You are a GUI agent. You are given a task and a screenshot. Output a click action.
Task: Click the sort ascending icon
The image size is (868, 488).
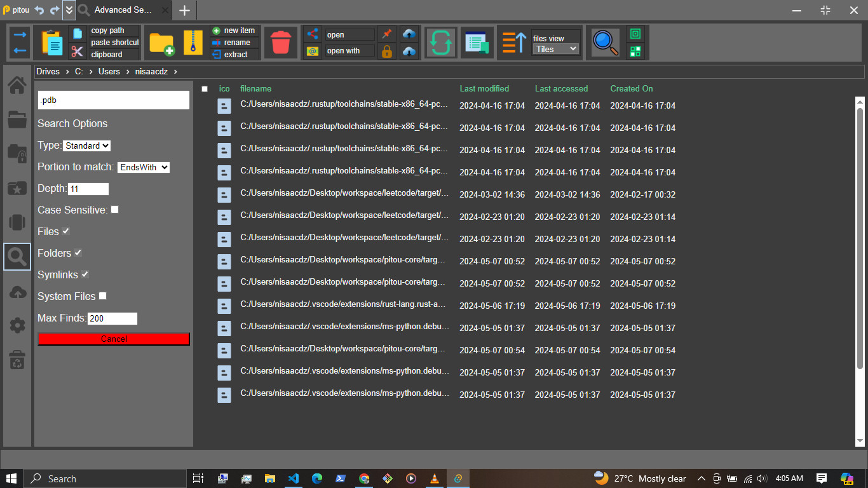[x=514, y=43]
